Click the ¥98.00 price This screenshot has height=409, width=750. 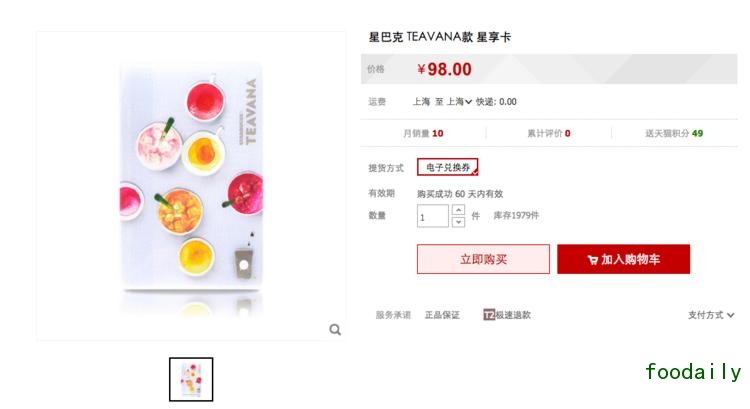coord(444,69)
